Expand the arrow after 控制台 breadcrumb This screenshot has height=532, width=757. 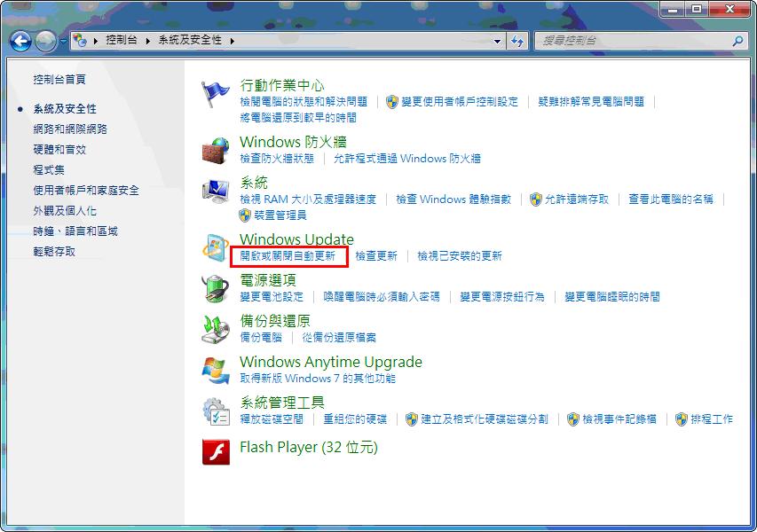(x=148, y=42)
